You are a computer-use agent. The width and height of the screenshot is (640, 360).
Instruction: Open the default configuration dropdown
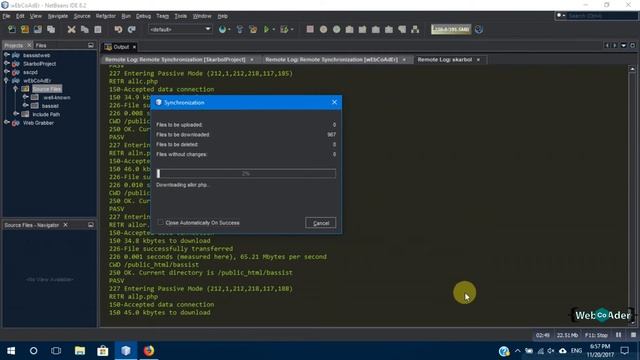coord(180,29)
